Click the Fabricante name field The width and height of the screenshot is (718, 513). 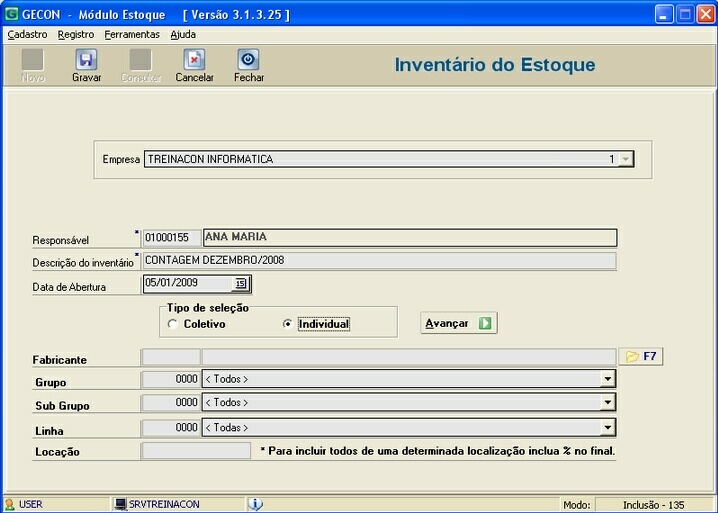coord(409,357)
